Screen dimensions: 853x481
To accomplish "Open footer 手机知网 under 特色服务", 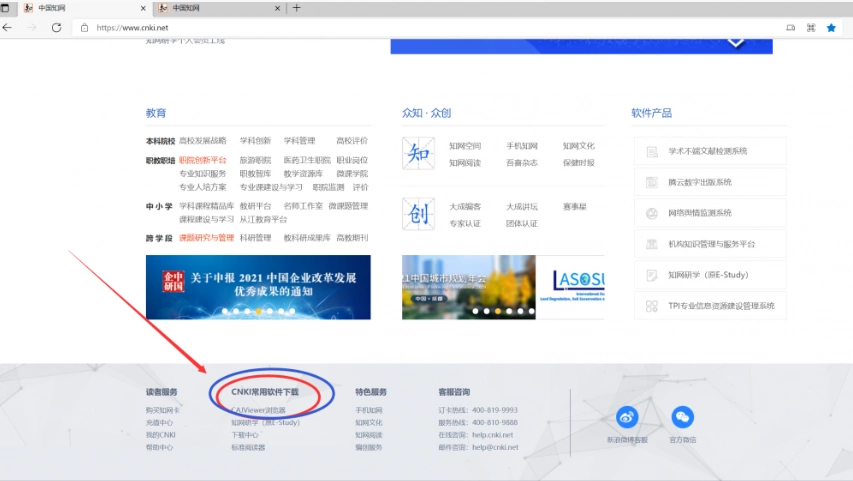I will point(369,410).
